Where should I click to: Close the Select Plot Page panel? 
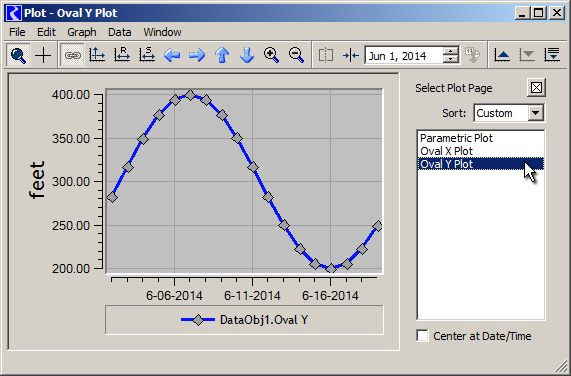(x=536, y=87)
